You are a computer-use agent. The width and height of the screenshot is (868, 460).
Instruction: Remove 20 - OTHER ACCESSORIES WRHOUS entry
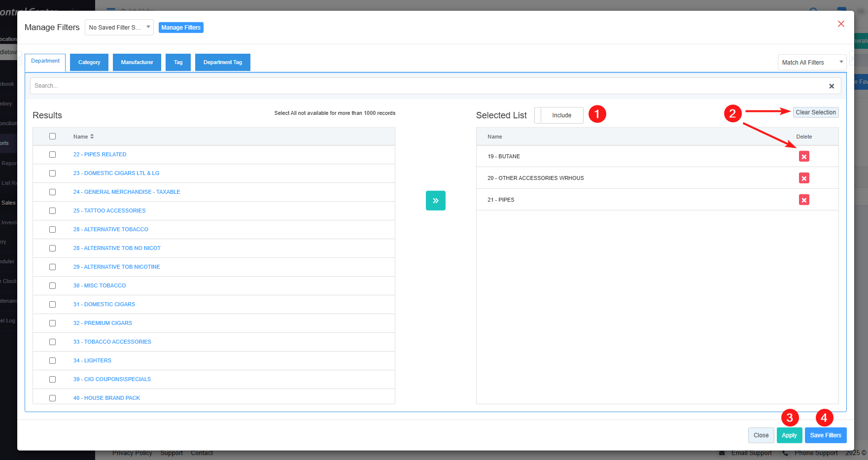804,178
